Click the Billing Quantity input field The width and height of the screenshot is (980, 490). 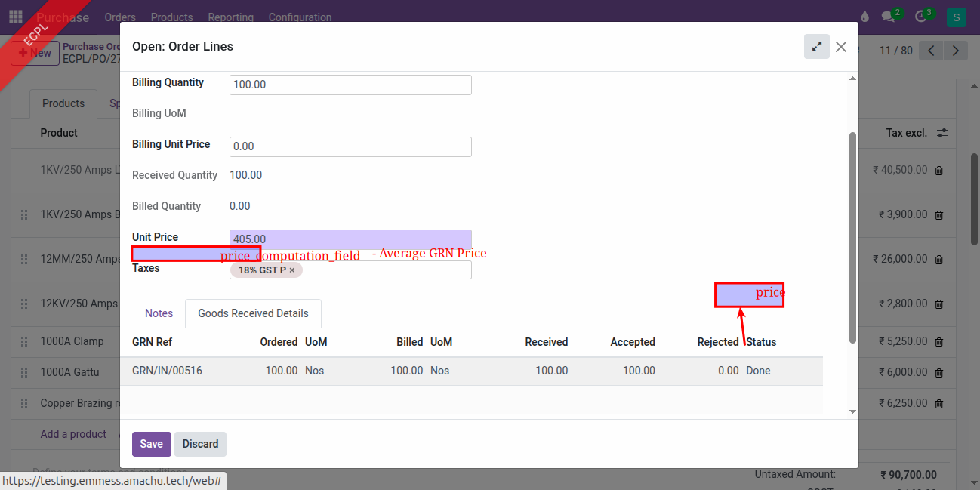[x=350, y=85]
